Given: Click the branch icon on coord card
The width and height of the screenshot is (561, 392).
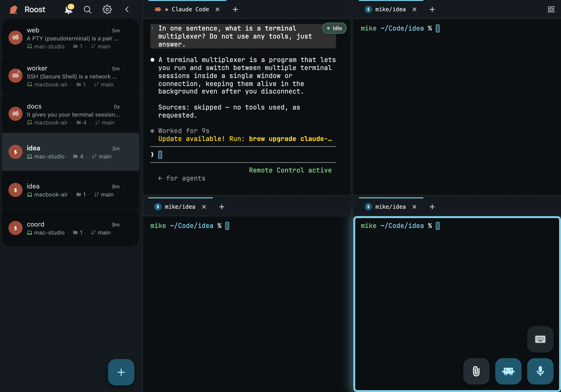Looking at the screenshot, I should tap(93, 232).
